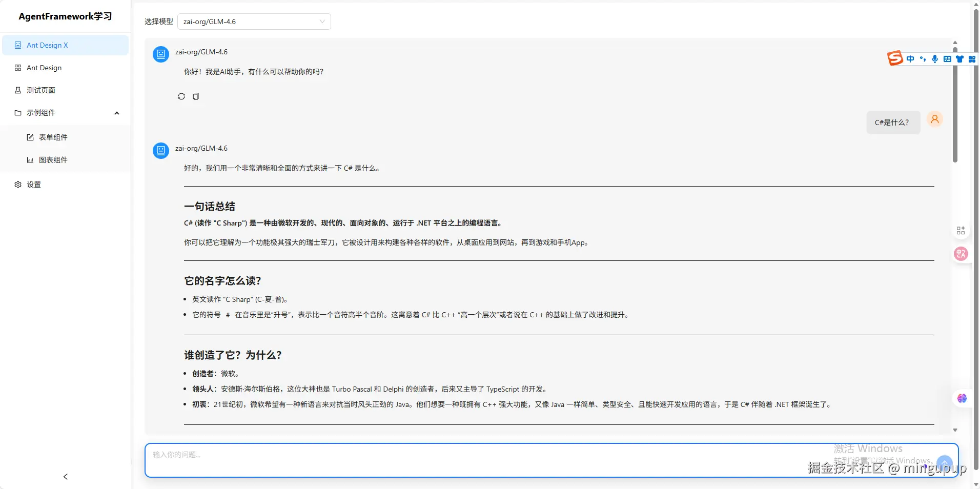The image size is (980, 489).
Task: Activate voice input microphone in Sogou toolbar
Action: pos(935,59)
